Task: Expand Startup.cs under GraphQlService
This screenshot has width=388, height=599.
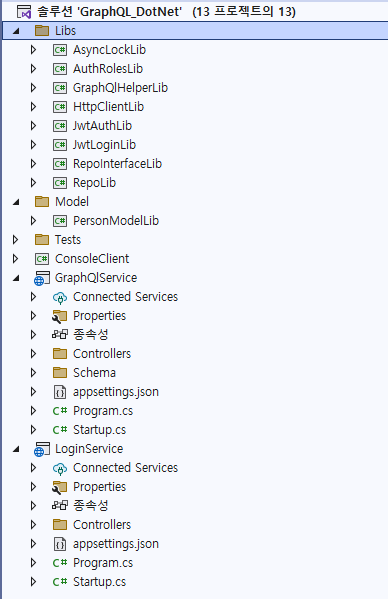Action: [x=34, y=430]
